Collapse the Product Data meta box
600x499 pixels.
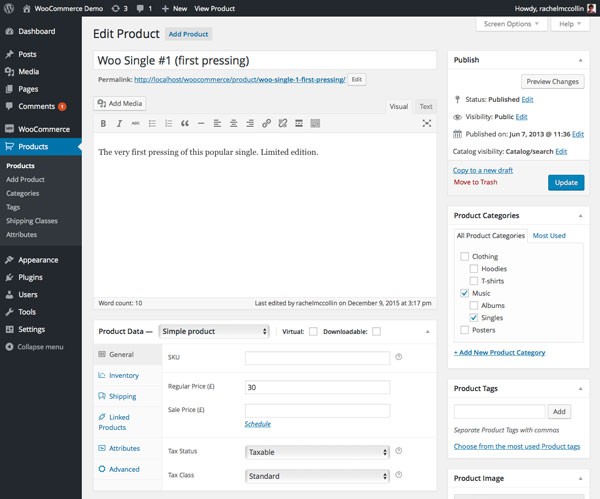point(427,331)
